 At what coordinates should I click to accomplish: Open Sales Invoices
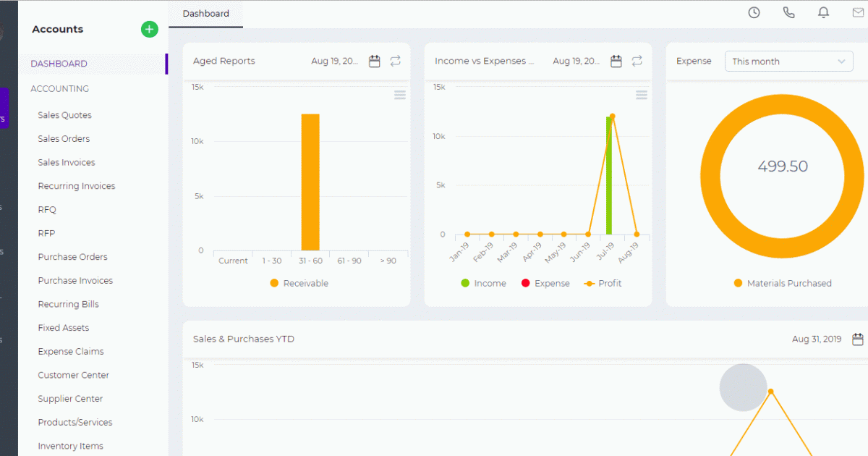(x=67, y=163)
